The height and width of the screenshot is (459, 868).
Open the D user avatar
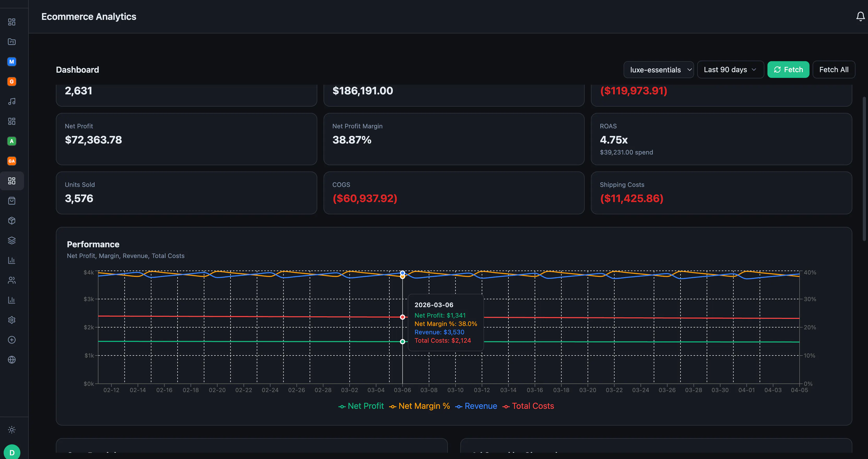12,452
